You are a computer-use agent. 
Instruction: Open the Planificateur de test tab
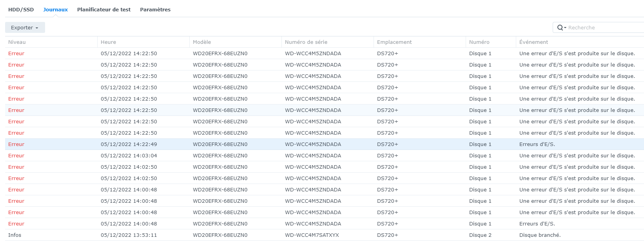[104, 9]
